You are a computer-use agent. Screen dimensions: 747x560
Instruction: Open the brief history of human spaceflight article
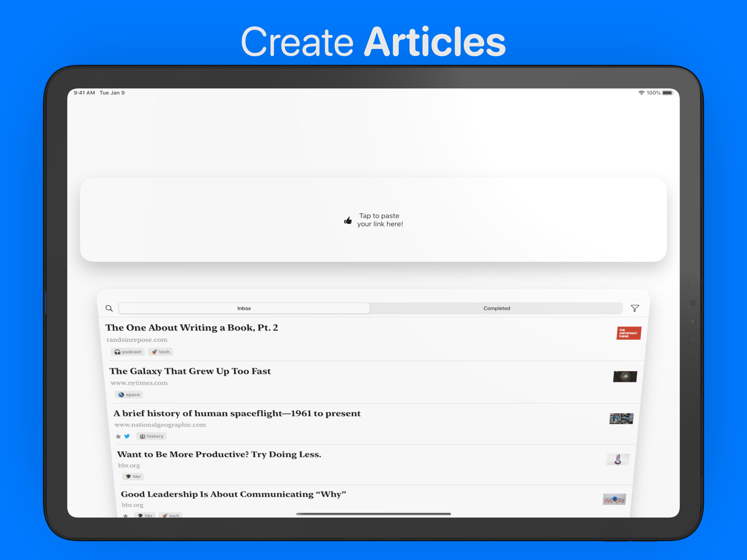click(x=237, y=413)
